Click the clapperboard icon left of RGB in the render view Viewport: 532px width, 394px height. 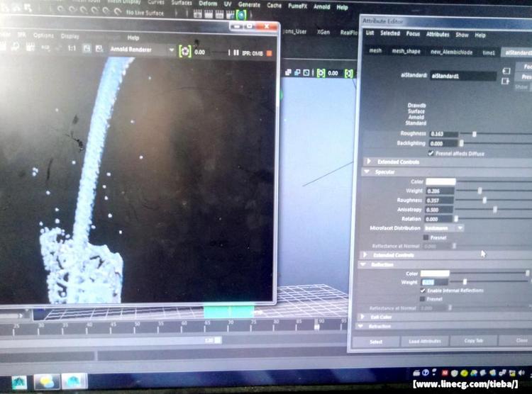click(x=31, y=47)
